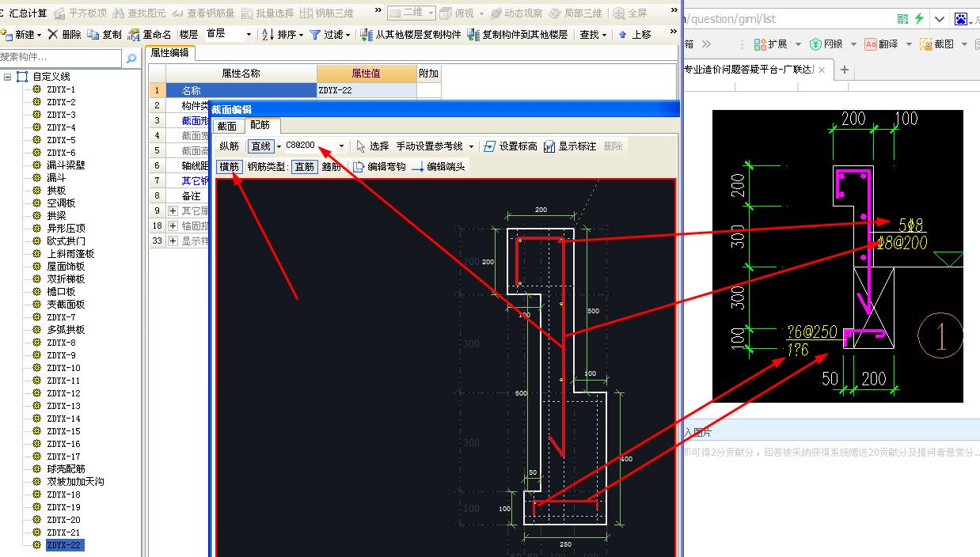Click the 排序 sort A-Z icon
Screen dimensions: 980x557
tap(268, 35)
